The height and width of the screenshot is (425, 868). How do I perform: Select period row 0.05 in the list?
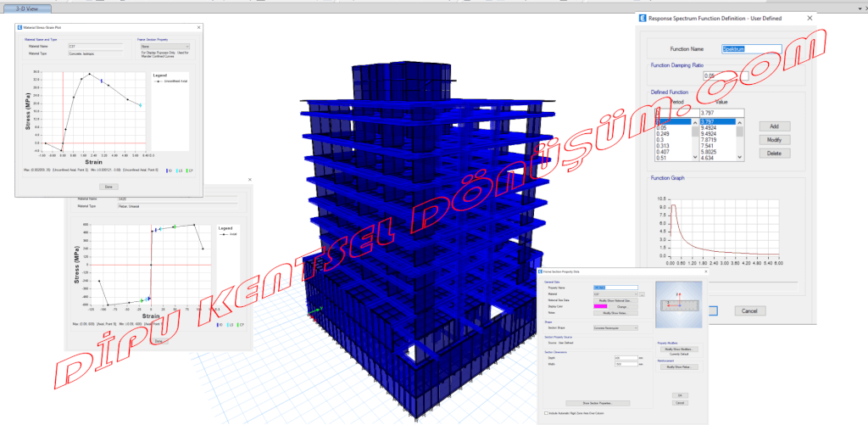[674, 127]
